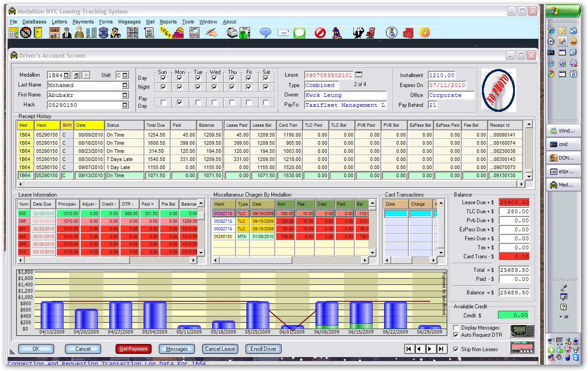Go to the next record arrow
The height and width of the screenshot is (371, 588).
tap(431, 349)
